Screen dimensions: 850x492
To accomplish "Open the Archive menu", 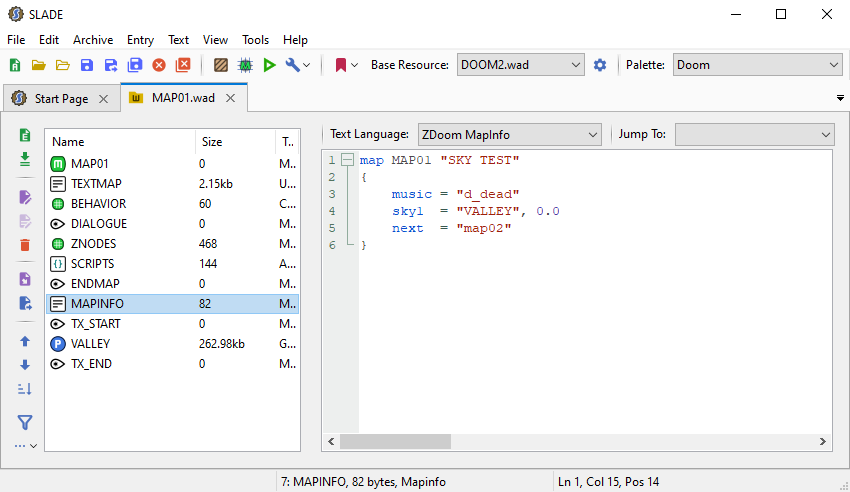I will pos(93,40).
